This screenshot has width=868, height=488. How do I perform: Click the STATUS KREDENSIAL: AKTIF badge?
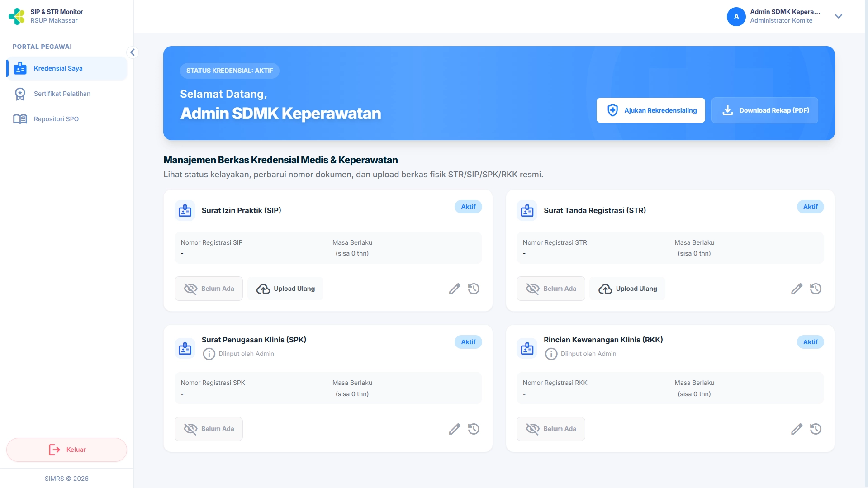pos(230,71)
